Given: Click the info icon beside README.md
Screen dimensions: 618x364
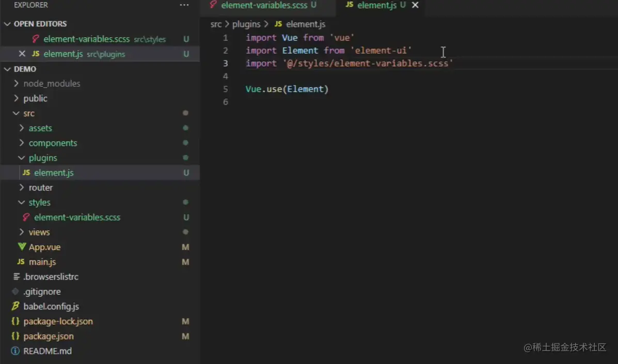Looking at the screenshot, I should click(15, 351).
